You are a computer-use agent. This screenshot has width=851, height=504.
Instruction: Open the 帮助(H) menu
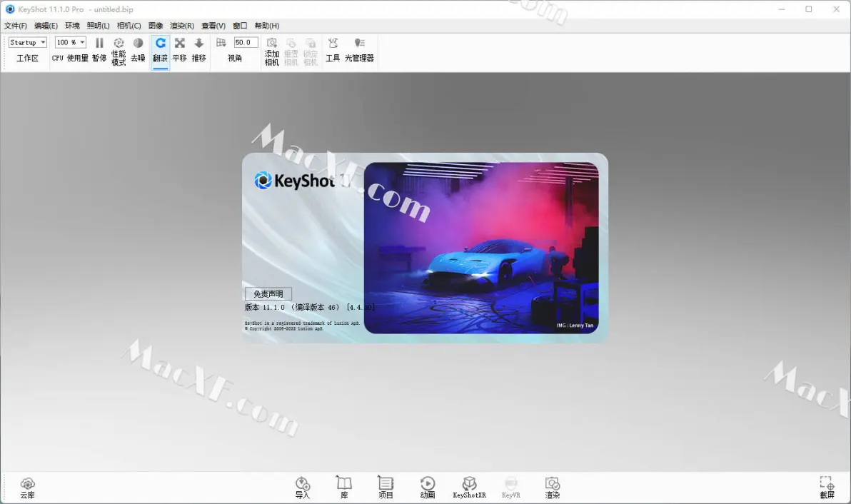click(267, 26)
